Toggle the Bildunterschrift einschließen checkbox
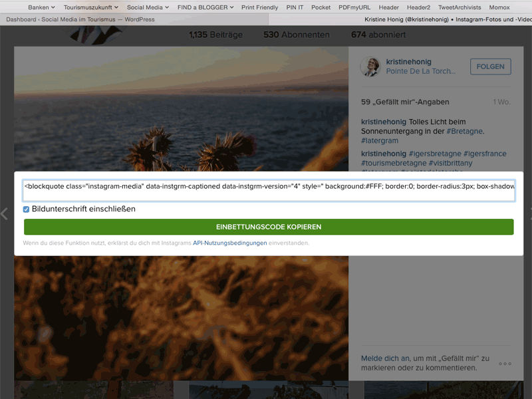Screen dimensions: 532x399 (x=27, y=209)
